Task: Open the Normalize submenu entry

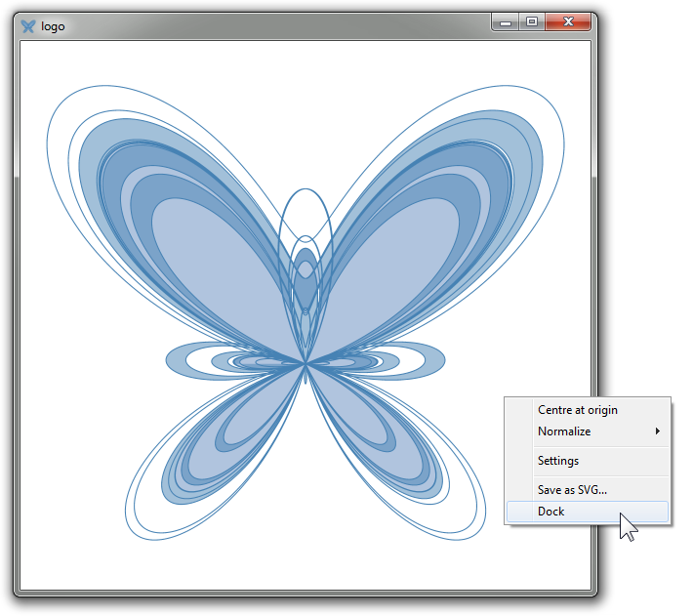Action: coord(564,431)
